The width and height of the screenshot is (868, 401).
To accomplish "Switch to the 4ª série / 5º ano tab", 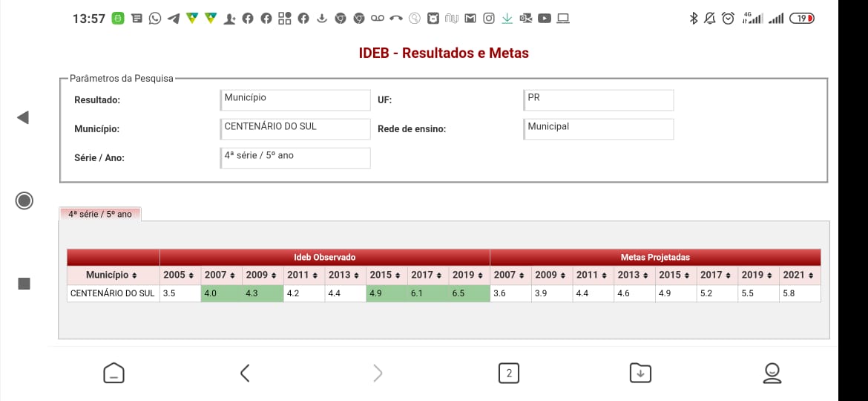I will click(x=100, y=214).
